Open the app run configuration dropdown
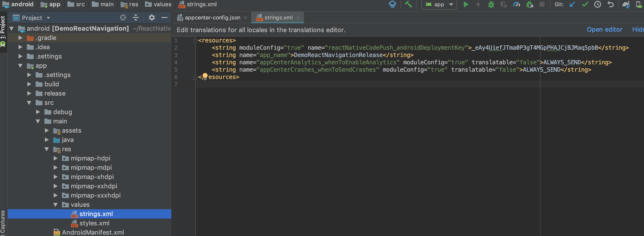 tap(439, 5)
